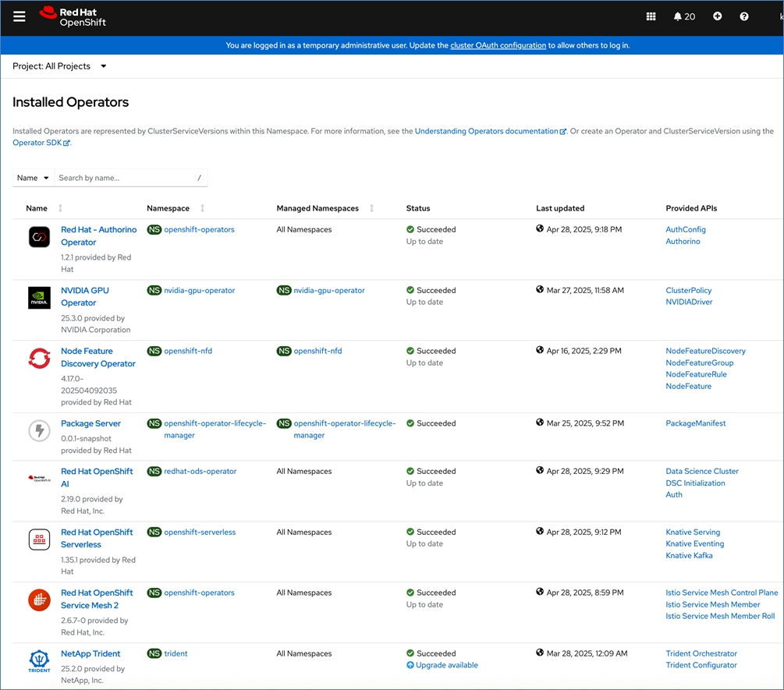Open the Project: All Projects dropdown

[59, 66]
